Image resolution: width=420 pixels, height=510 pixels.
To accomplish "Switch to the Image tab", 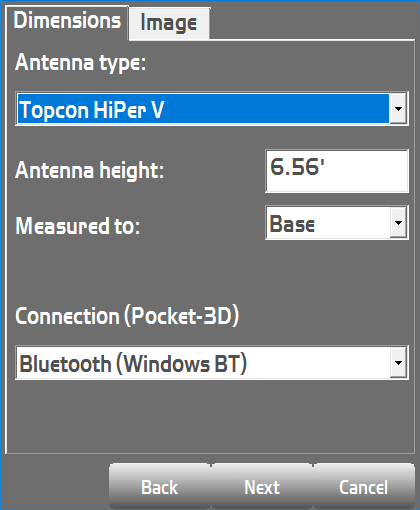I will point(169,23).
